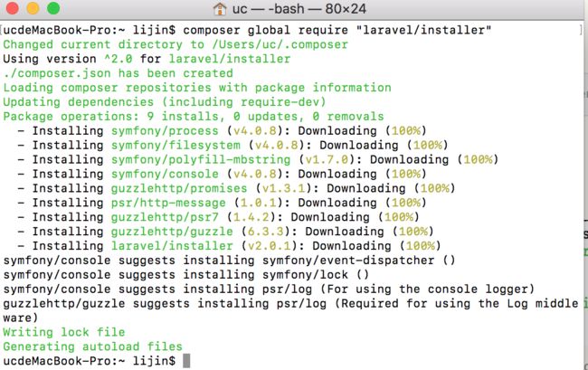Click the yellow minimize window button
This screenshot has width=588, height=370.
tap(33, 8)
